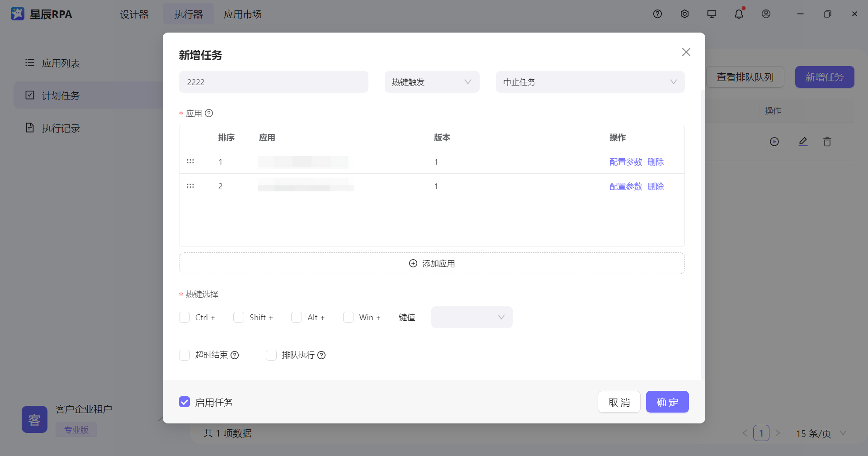Viewport: 868px width, 456px height.
Task: Click the monitor screen icon in title bar
Action: tap(712, 14)
